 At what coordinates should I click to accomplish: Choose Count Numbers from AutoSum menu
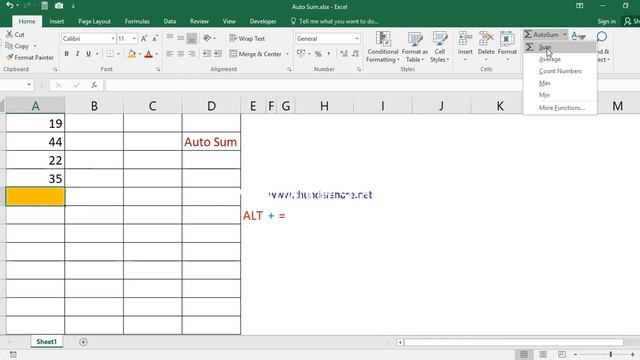pyautogui.click(x=560, y=71)
